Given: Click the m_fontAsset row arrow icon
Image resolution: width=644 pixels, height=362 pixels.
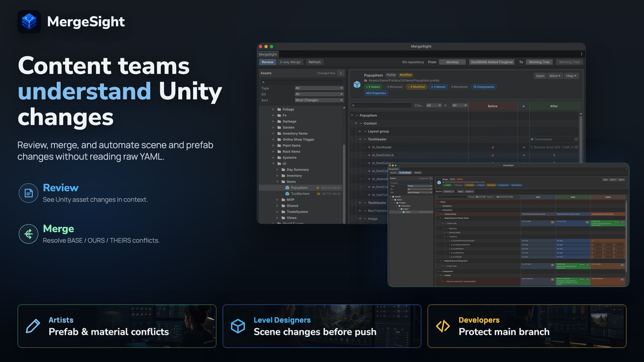Looking at the screenshot, I should tap(523, 147).
